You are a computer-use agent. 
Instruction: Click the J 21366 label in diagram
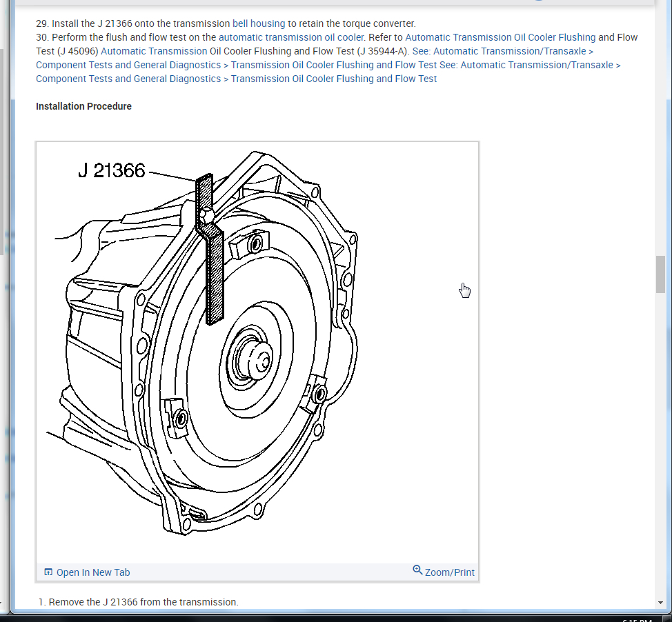click(112, 170)
